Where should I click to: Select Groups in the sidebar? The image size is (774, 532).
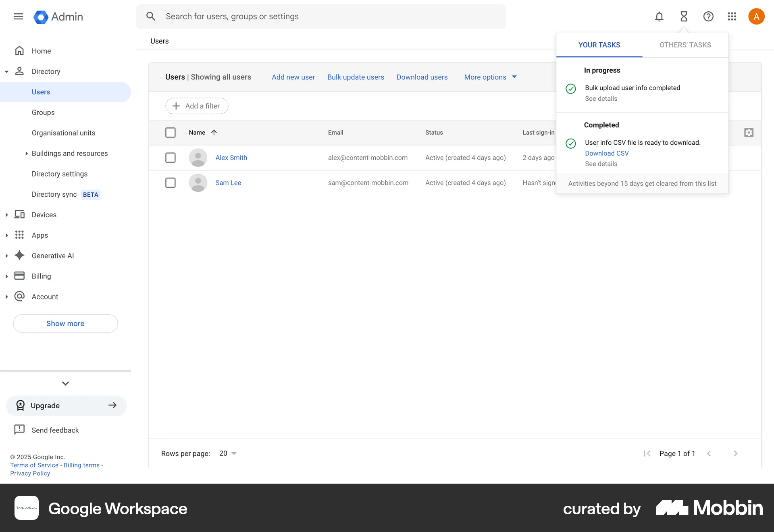coord(43,112)
